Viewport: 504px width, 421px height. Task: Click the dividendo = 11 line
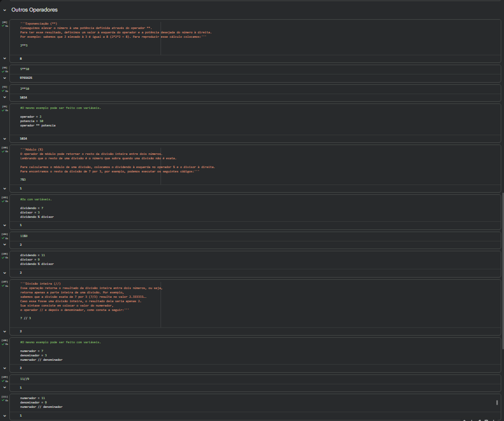click(x=32, y=255)
